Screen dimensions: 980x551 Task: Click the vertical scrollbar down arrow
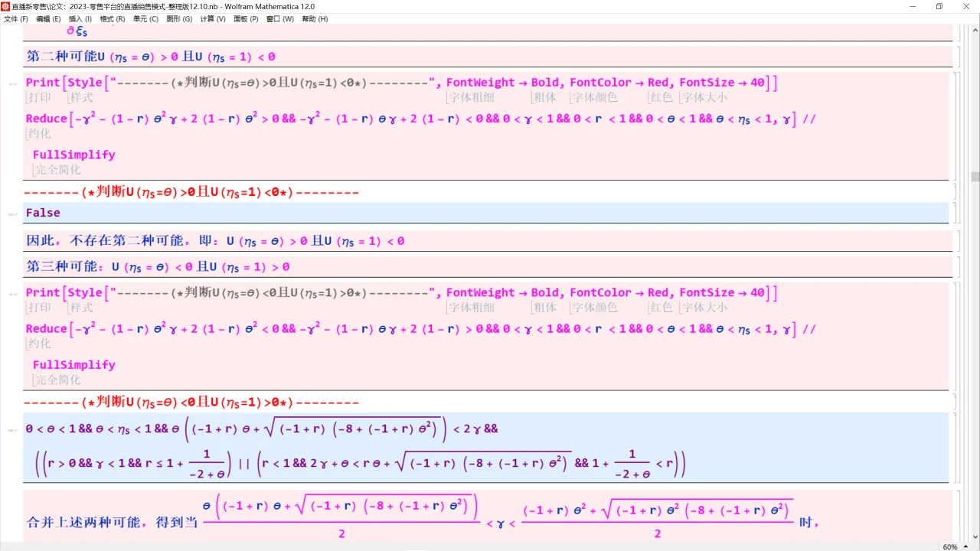975,537
